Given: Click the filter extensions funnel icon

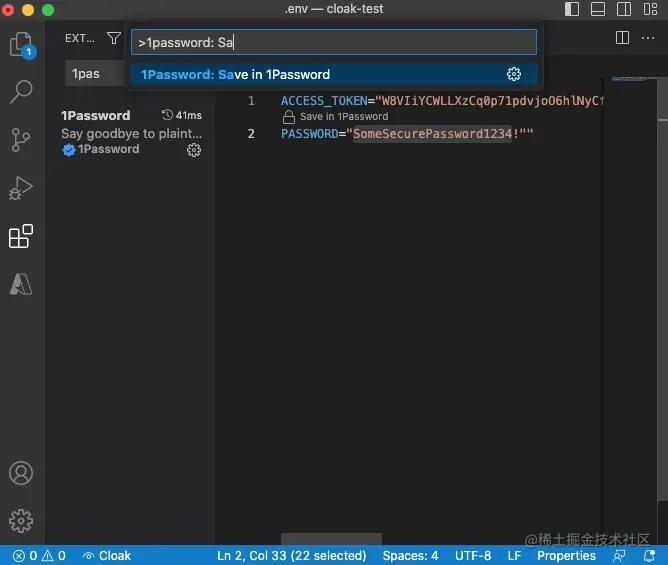Looking at the screenshot, I should [x=114, y=38].
